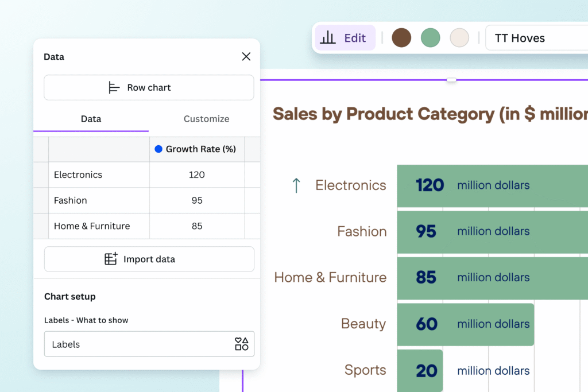Image resolution: width=588 pixels, height=392 pixels.
Task: Click the Import data button
Action: 149,259
